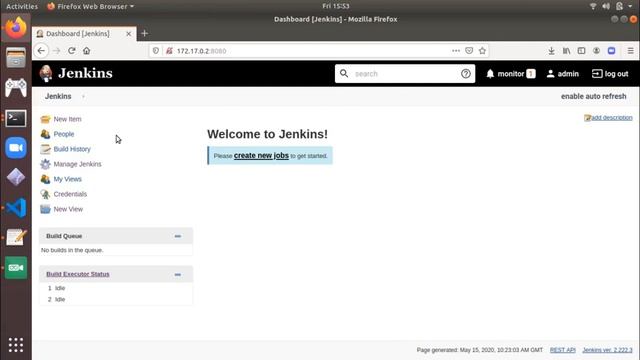Open the Build History link
This screenshot has height=360, width=640.
pyautogui.click(x=72, y=149)
